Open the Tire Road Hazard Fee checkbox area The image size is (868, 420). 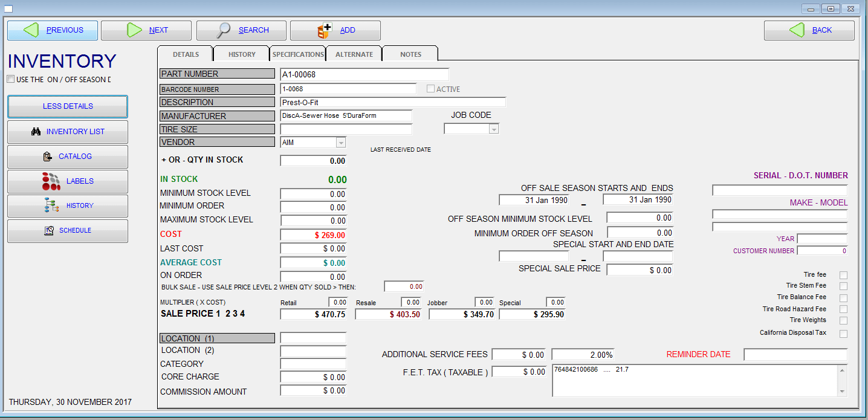[x=843, y=309]
